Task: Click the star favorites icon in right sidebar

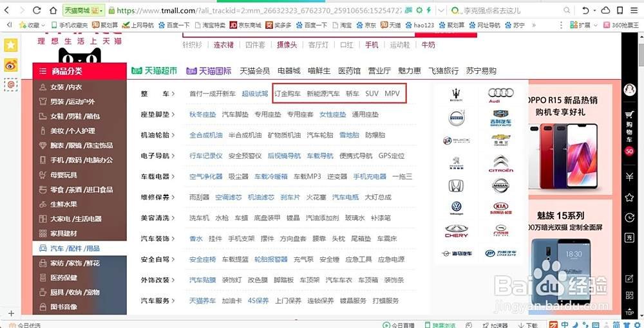Action: 629,197
